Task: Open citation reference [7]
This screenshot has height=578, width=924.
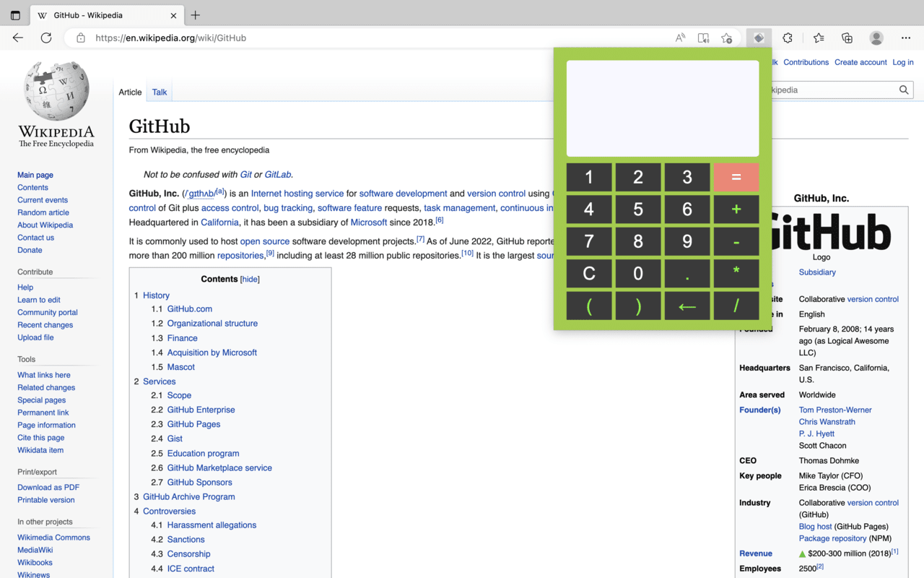Action: pos(420,239)
